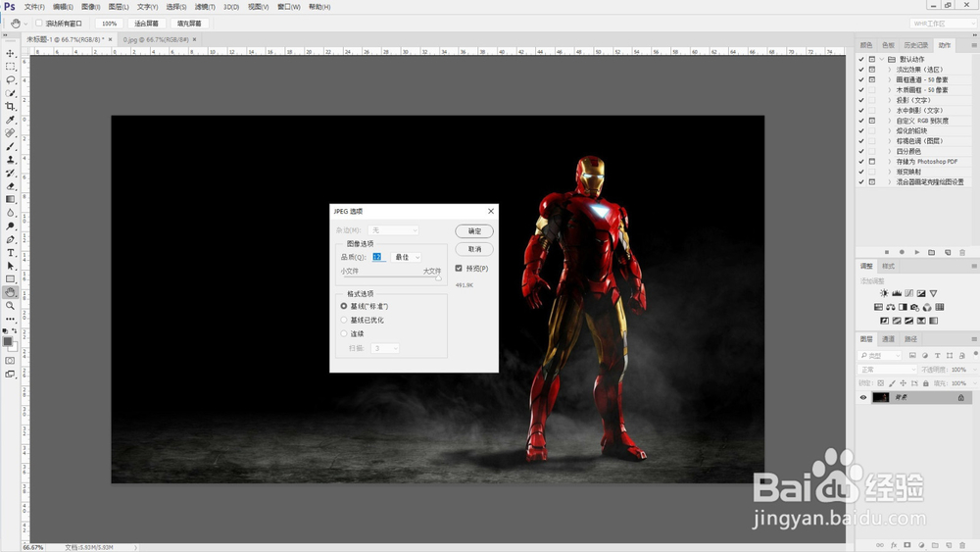This screenshot has width=980, height=552.
Task: Delete action with trash icon in Actions panel
Action: click(962, 252)
